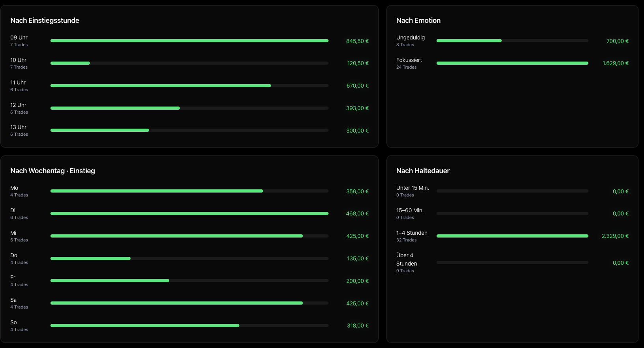
Task: Click the 318,00 € value for So
Action: 358,326
